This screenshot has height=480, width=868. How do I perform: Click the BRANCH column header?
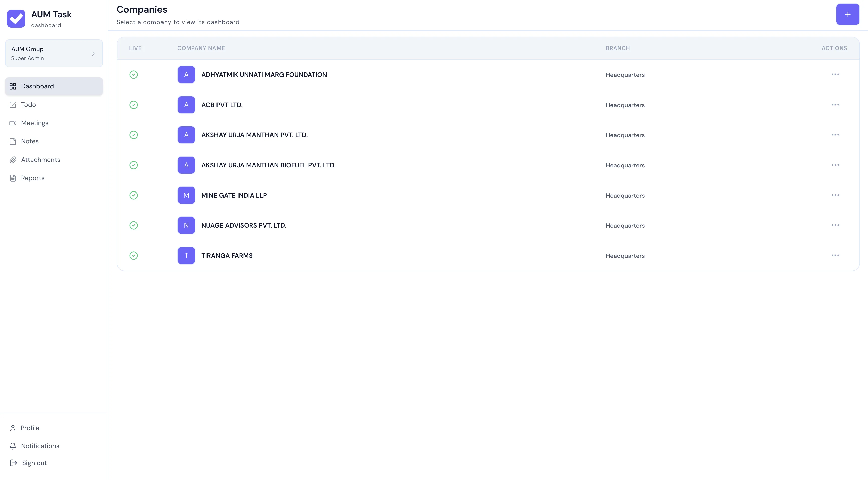(x=618, y=48)
